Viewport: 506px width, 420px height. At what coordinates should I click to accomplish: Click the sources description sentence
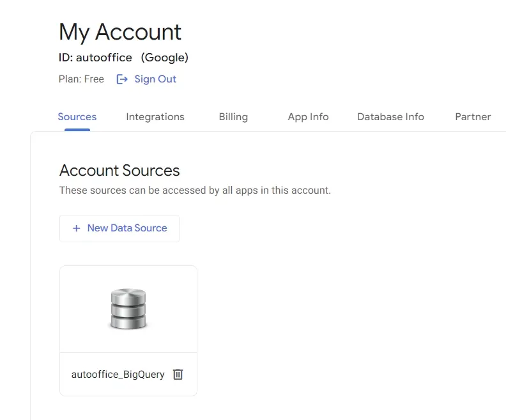click(195, 191)
